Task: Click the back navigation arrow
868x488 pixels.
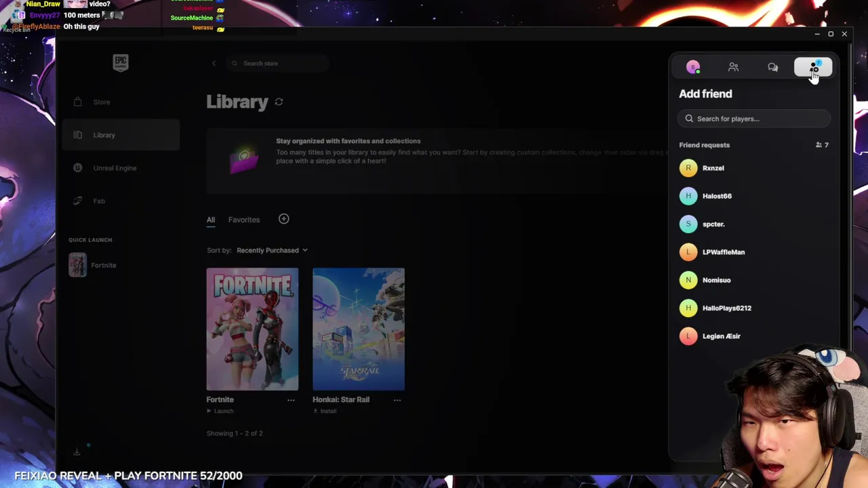Action: [x=214, y=63]
